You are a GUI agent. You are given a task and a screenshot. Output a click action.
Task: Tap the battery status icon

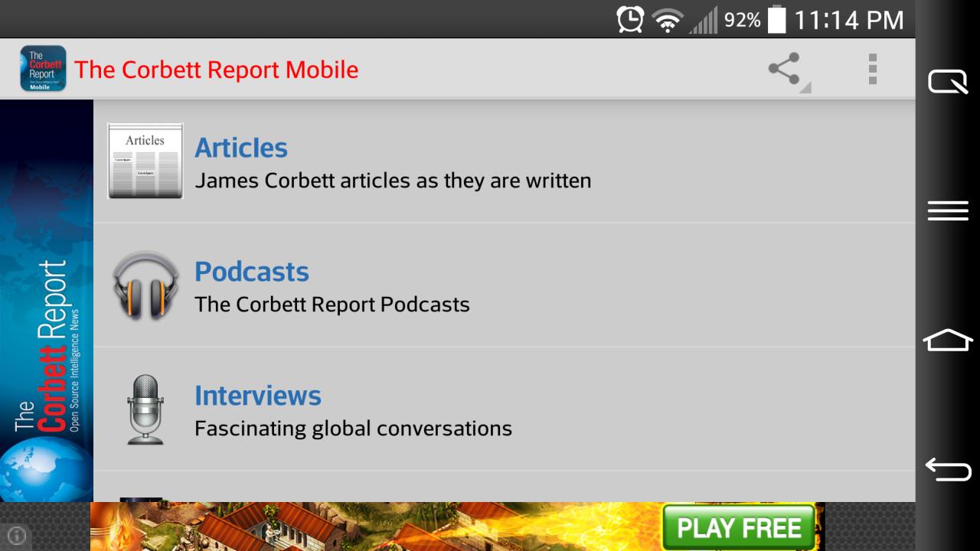click(x=777, y=19)
